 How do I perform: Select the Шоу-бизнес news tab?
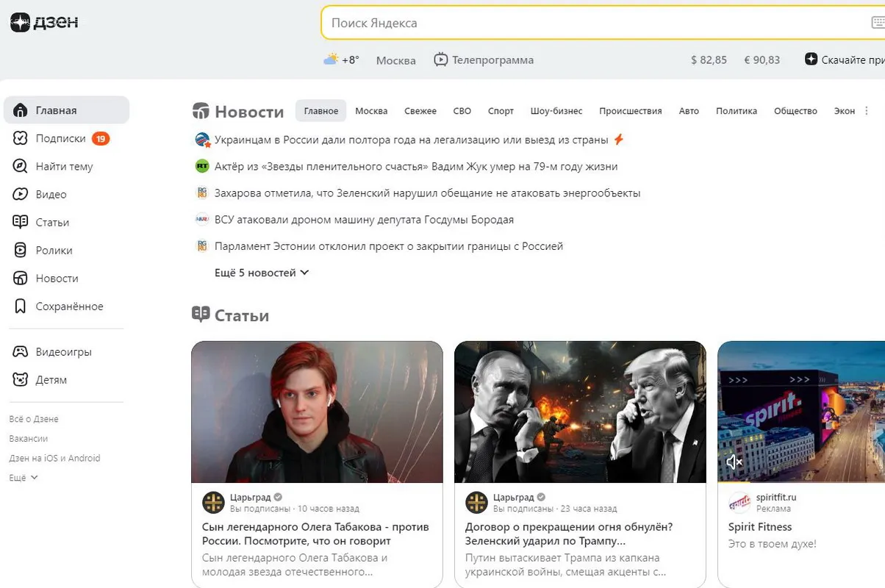tap(556, 111)
